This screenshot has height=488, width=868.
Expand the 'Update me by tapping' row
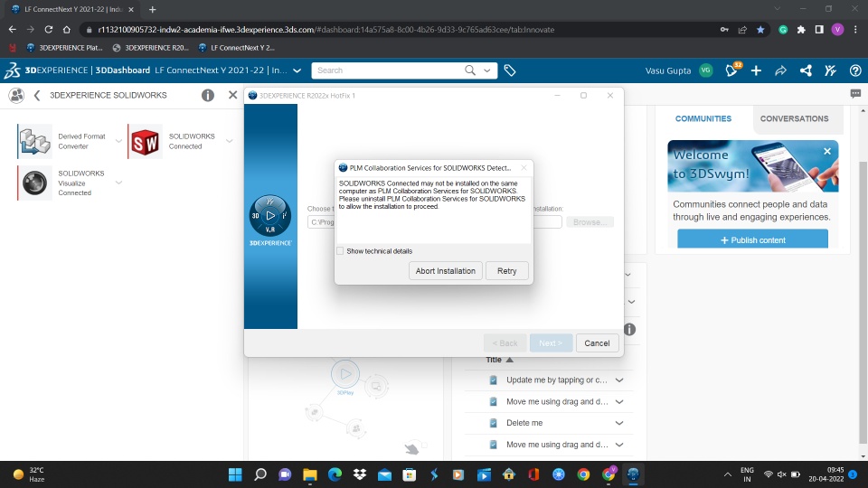pyautogui.click(x=619, y=380)
